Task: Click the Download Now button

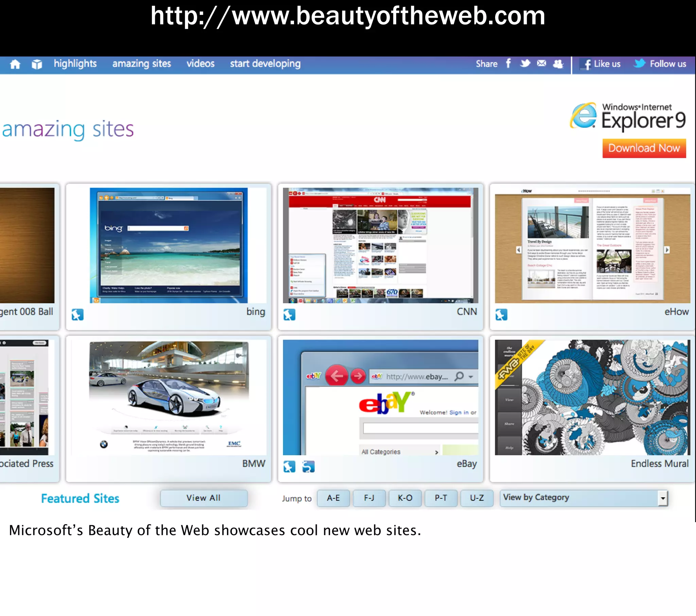Action: (644, 148)
